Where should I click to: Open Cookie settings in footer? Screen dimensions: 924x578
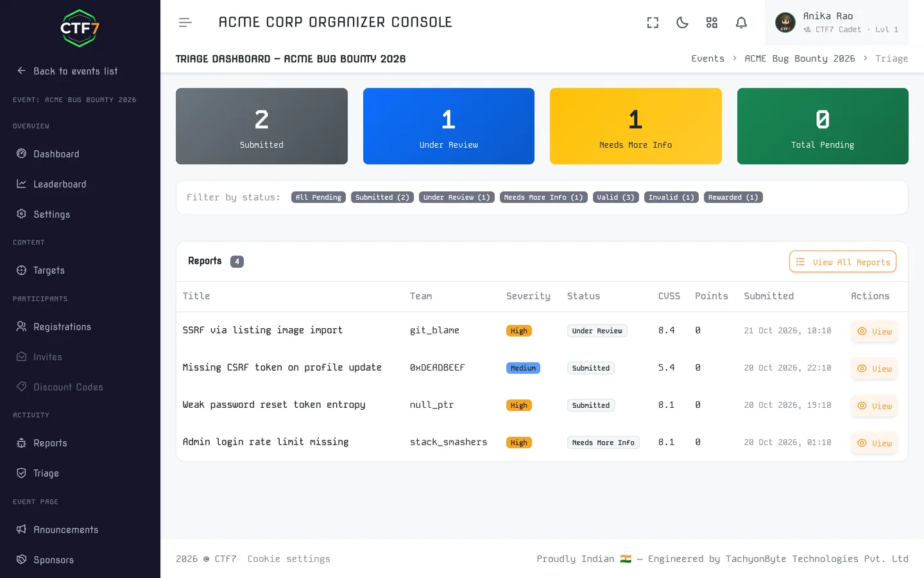pyautogui.click(x=289, y=559)
